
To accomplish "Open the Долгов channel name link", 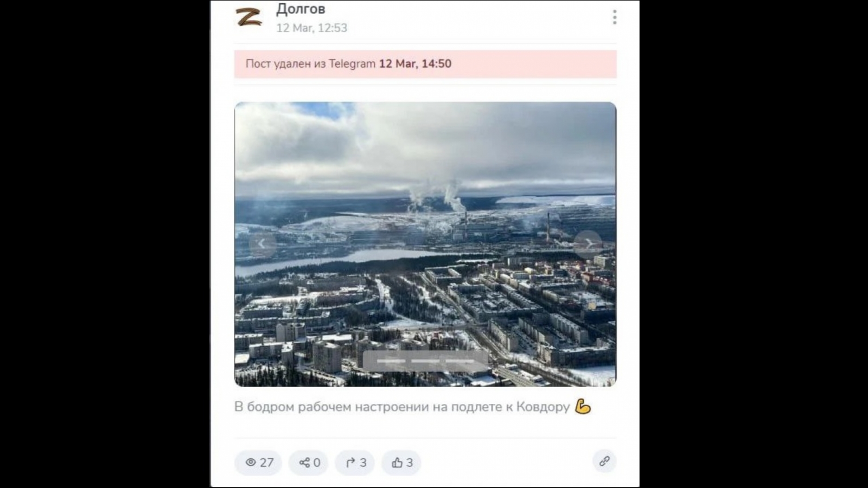I will (301, 9).
